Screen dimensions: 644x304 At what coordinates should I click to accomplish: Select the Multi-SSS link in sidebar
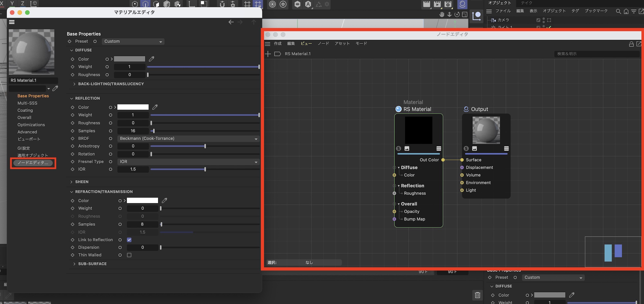pyautogui.click(x=27, y=103)
